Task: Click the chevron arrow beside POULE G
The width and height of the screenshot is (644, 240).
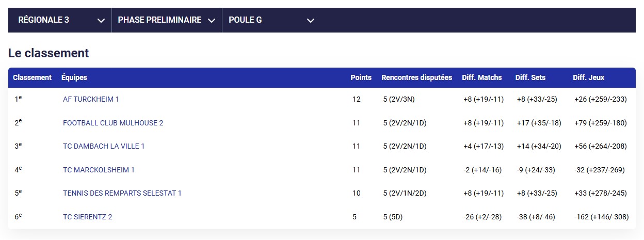Action: (x=310, y=21)
